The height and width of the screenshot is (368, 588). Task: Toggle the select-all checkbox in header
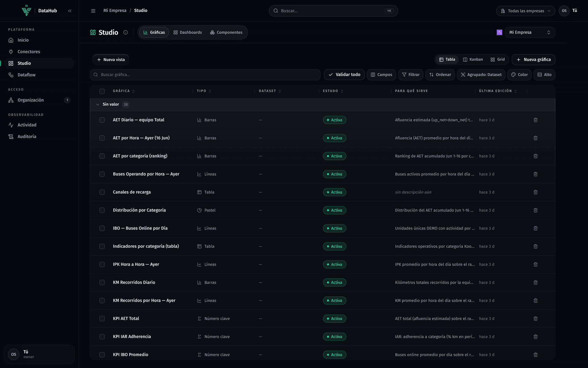point(102,91)
